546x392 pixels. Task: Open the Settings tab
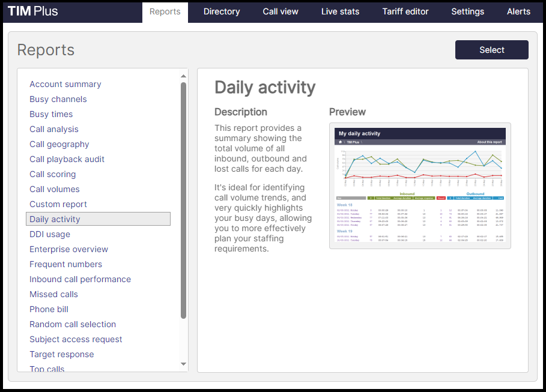(x=467, y=11)
